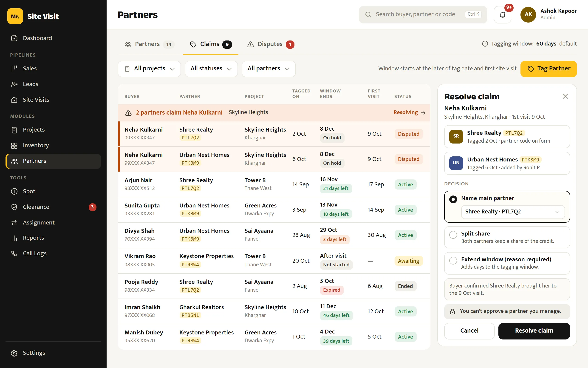Viewport: 588px width, 368px height.
Task: Select the Urban Nest Homes PTK3M9 claim card
Action: click(x=507, y=163)
